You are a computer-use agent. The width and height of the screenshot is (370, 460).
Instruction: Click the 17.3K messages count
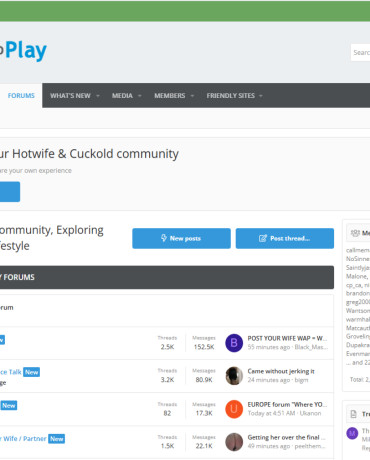point(204,413)
